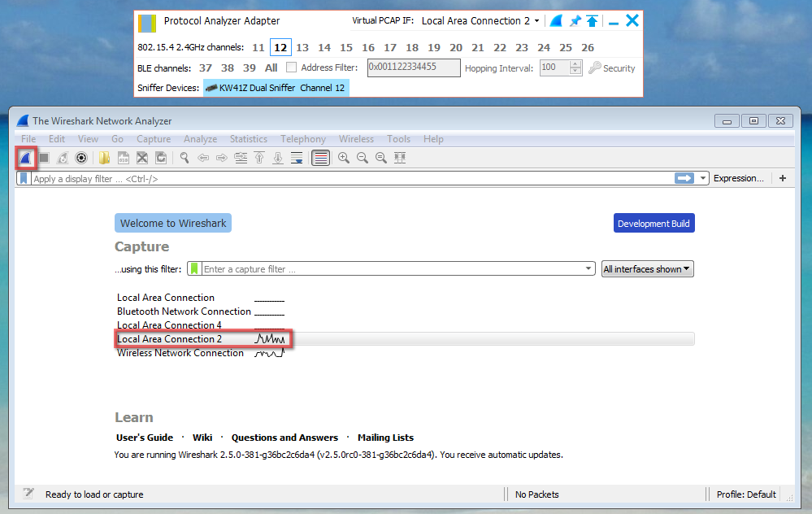Click in Apply a display filter field
This screenshot has width=812, height=514.
[352, 179]
